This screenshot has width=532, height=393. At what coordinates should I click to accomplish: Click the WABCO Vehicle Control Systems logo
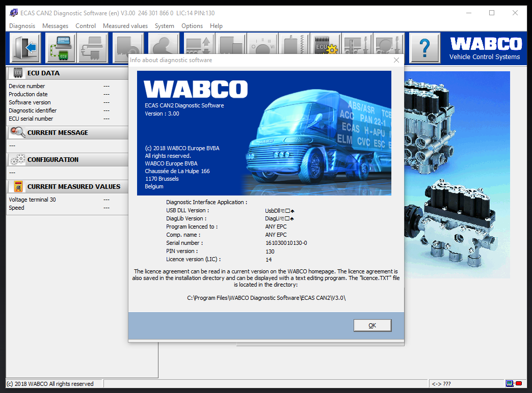click(485, 48)
